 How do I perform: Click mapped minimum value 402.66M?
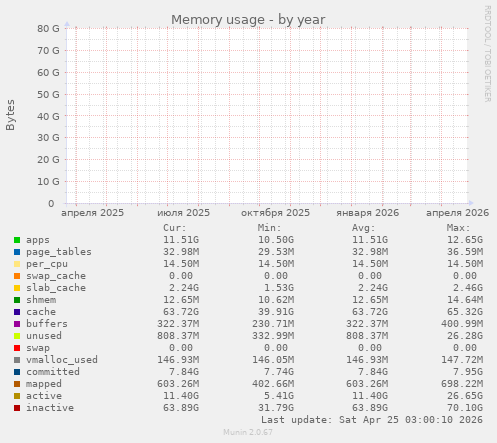tap(273, 384)
